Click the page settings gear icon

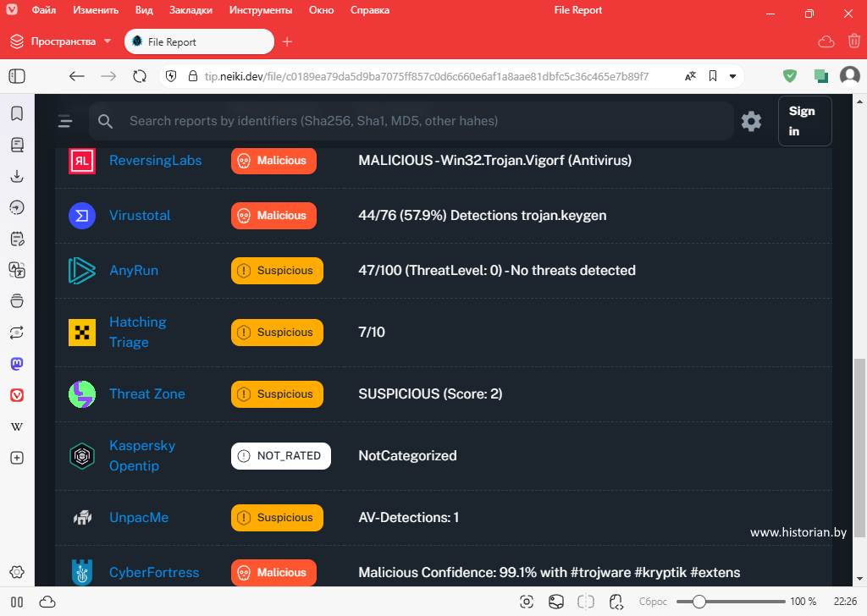coord(751,121)
